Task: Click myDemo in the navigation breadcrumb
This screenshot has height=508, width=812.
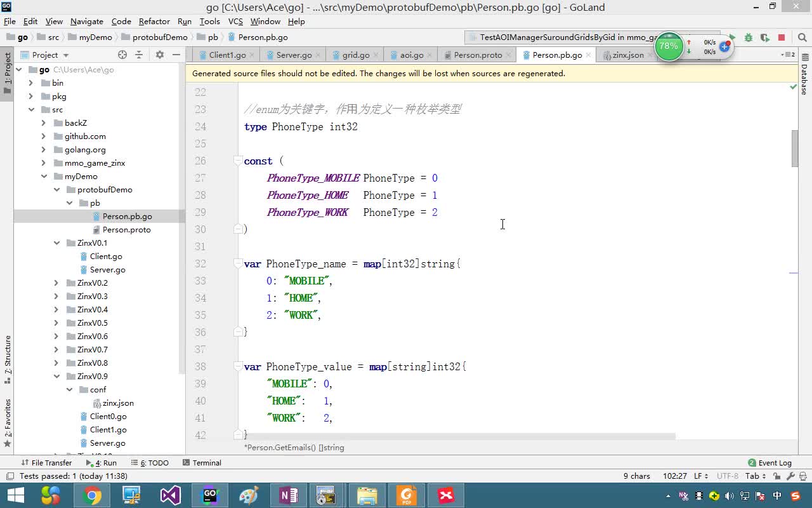Action: tap(90, 37)
